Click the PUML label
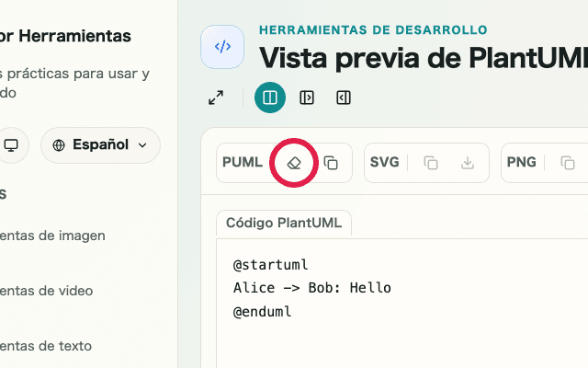The image size is (588, 368). (x=243, y=162)
